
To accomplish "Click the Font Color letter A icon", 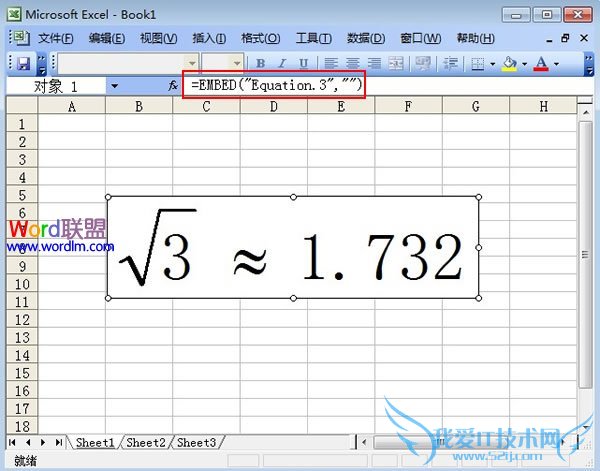I will pos(541,64).
